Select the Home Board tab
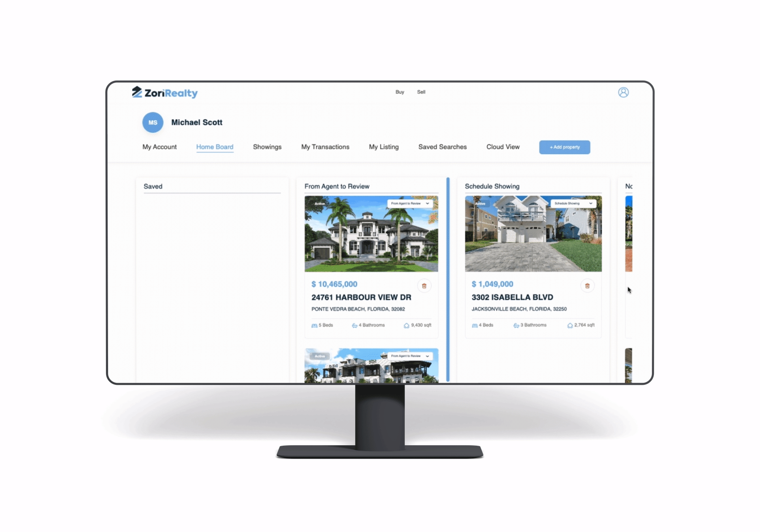The width and height of the screenshot is (760, 532). click(215, 147)
